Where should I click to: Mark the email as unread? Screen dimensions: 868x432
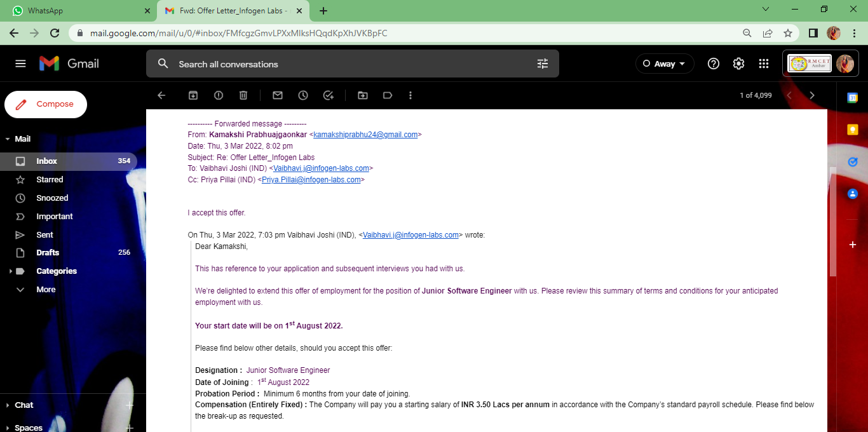[x=278, y=95]
